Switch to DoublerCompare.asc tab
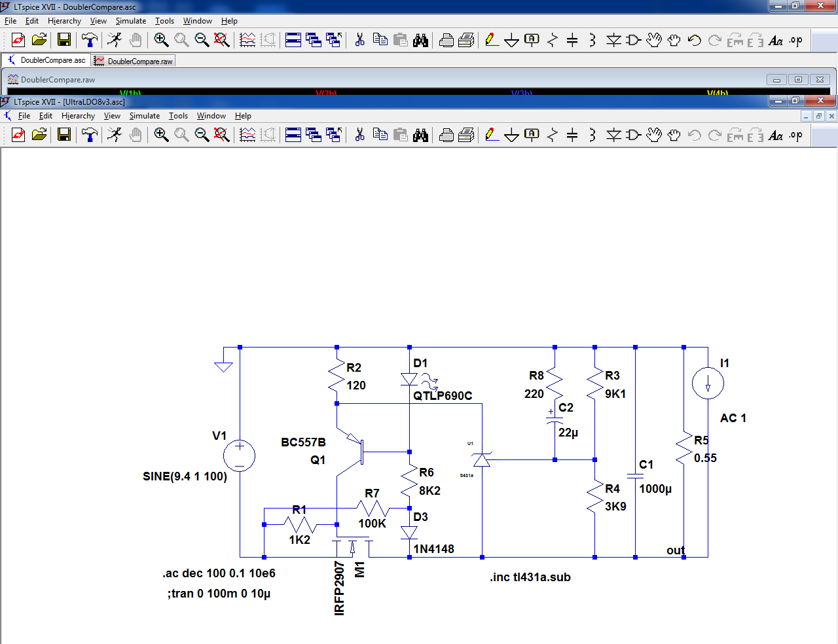This screenshot has height=644, width=838. tap(46, 60)
